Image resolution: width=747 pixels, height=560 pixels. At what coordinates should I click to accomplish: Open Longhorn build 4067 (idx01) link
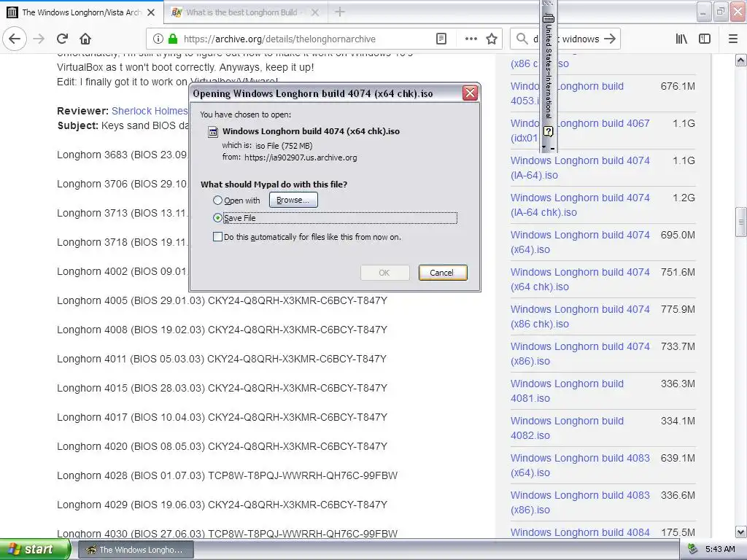pos(580,131)
